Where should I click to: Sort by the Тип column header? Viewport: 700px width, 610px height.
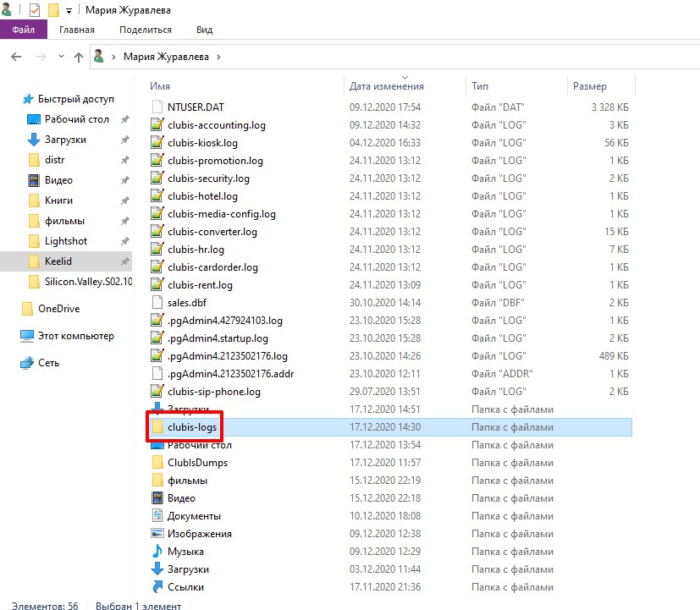[x=480, y=86]
